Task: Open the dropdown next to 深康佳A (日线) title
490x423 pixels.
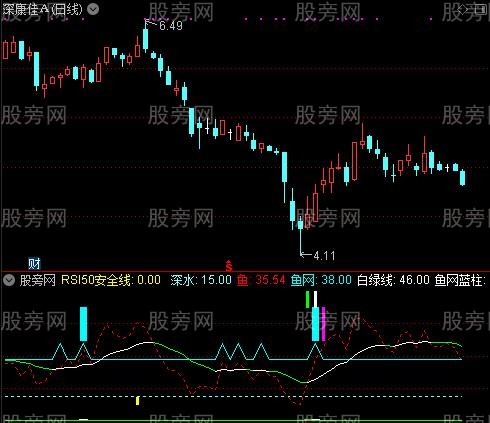Action: point(93,9)
